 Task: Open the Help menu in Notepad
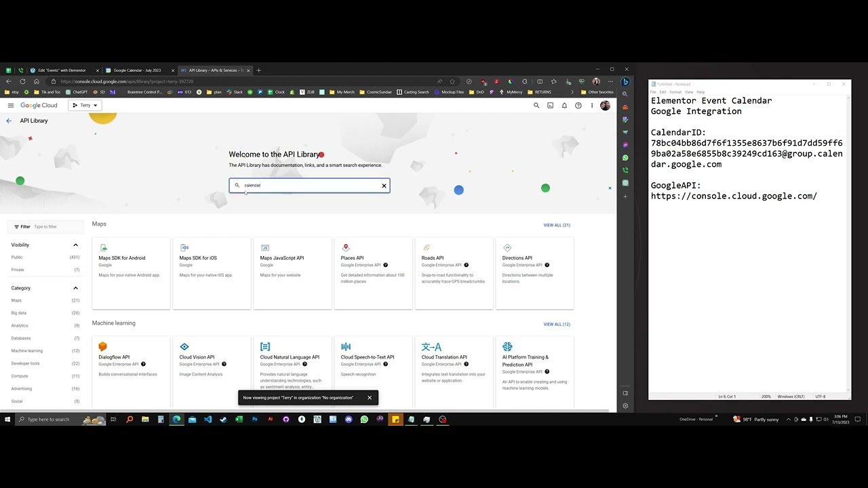[x=701, y=92]
